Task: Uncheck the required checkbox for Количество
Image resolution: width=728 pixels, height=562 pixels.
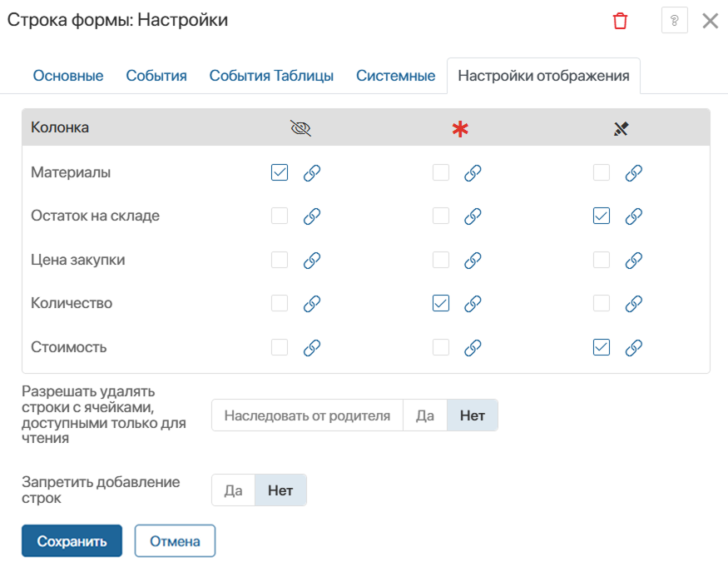Action: pyautogui.click(x=441, y=303)
